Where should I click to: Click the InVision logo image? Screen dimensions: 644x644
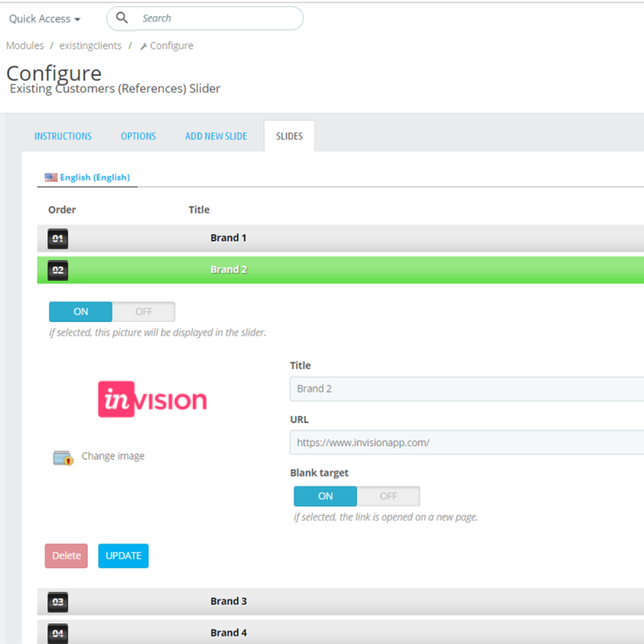152,399
